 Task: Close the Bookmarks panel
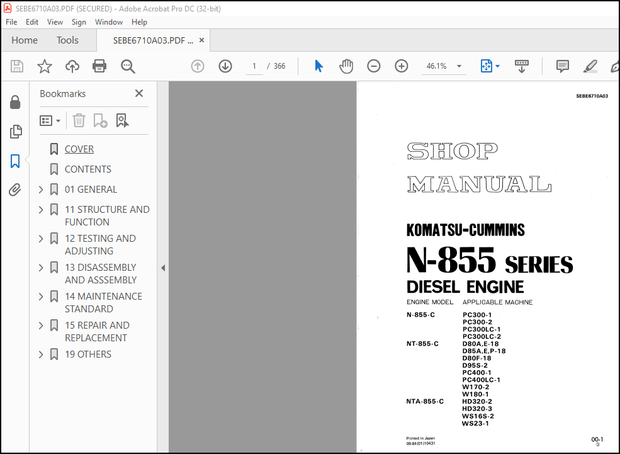pyautogui.click(x=139, y=93)
